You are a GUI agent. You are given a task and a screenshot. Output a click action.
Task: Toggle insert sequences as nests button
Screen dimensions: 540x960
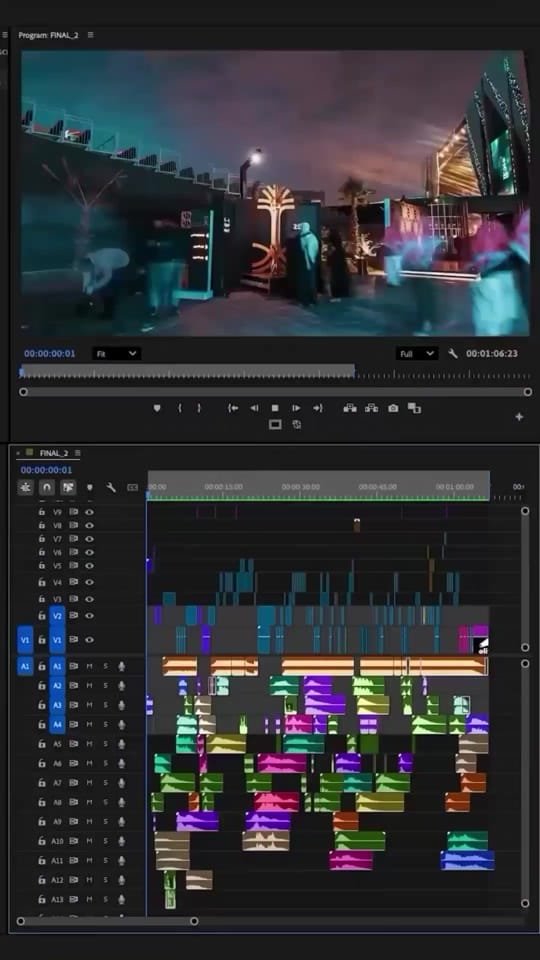click(25, 487)
